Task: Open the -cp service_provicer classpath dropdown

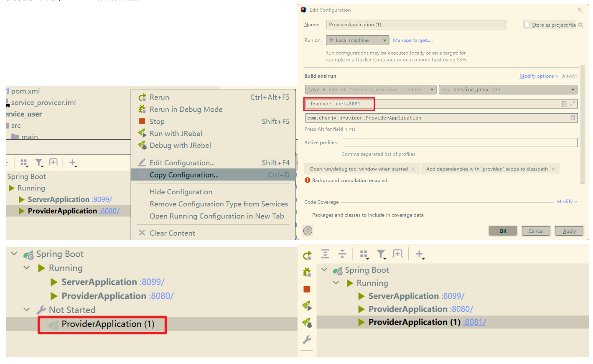Action: tap(508, 89)
